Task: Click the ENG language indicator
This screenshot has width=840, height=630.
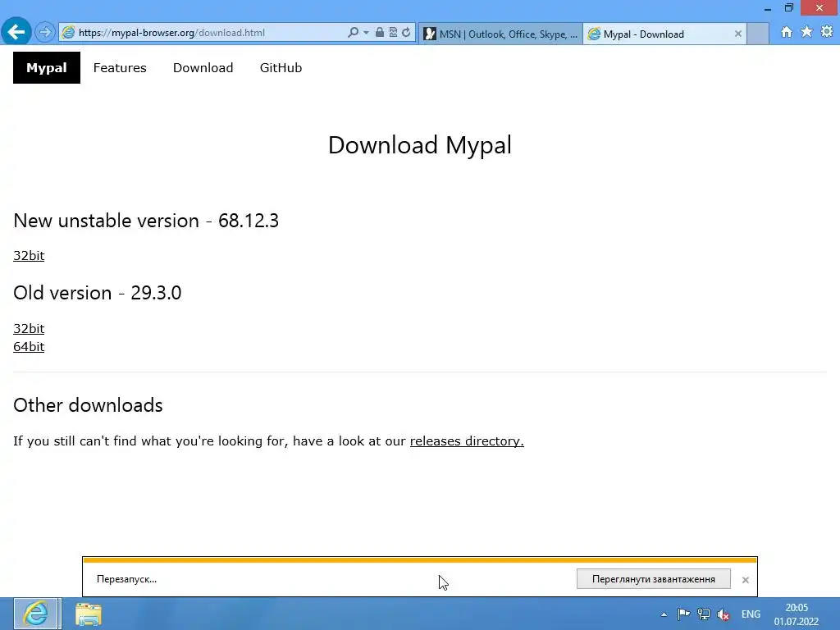Action: (x=751, y=614)
